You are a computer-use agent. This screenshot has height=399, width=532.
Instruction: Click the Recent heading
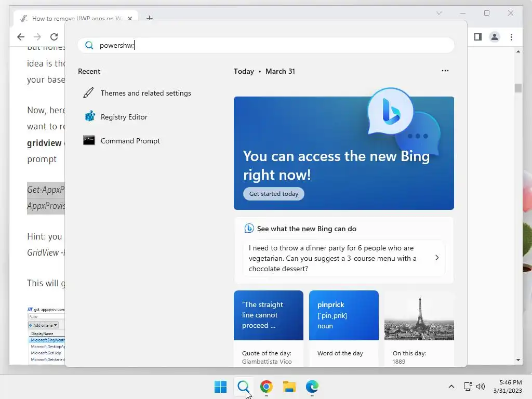point(89,71)
